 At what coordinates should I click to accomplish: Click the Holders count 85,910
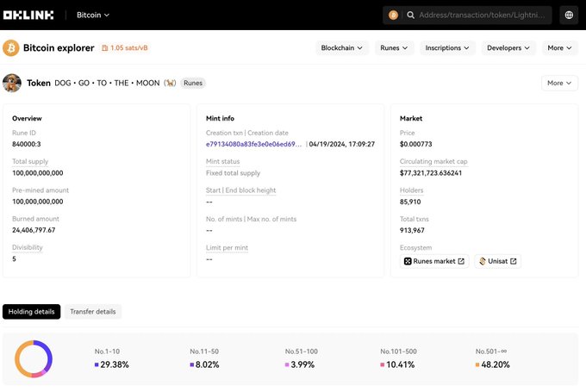point(410,202)
